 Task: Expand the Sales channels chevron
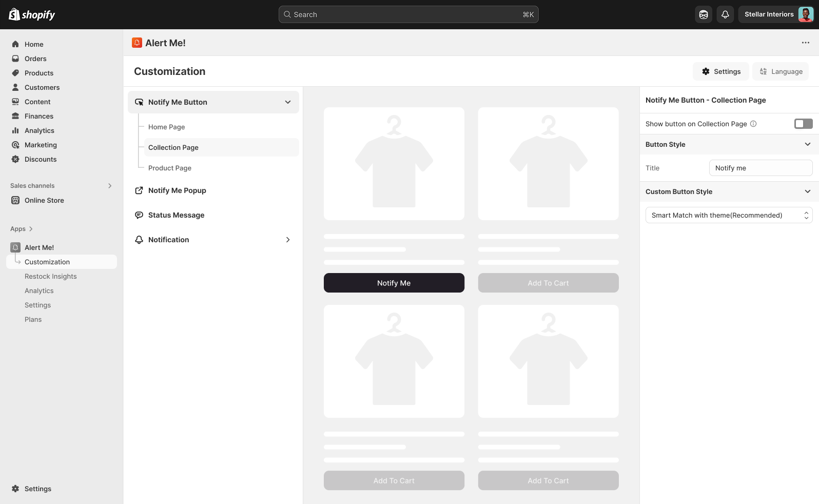[x=110, y=186]
